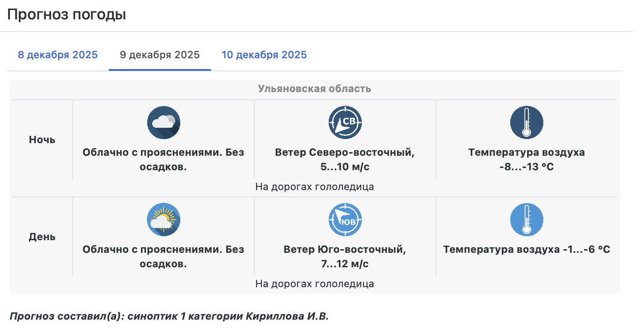
Task: Click the Прогноз погоды heading
Action: tap(66, 14)
